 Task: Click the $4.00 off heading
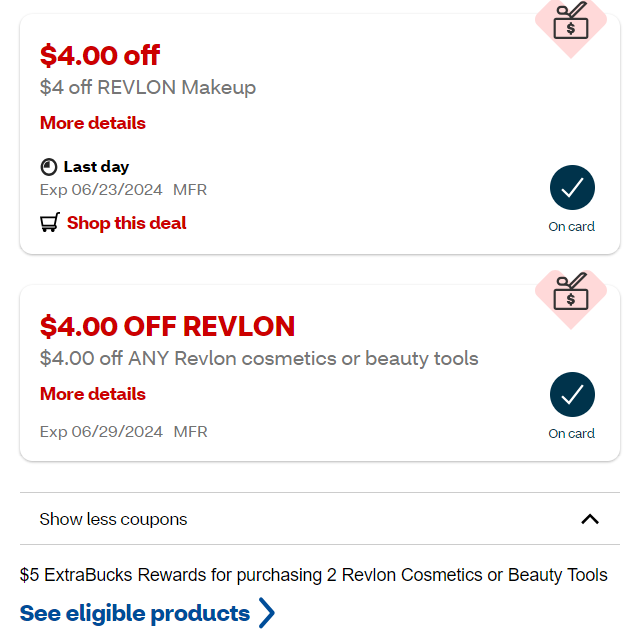click(x=100, y=55)
